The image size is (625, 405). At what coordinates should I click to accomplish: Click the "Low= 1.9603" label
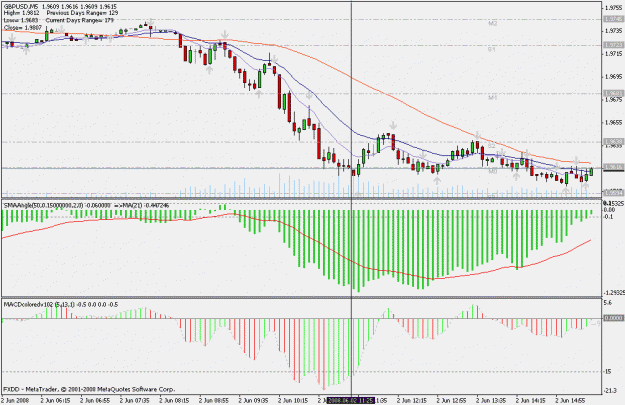point(21,20)
